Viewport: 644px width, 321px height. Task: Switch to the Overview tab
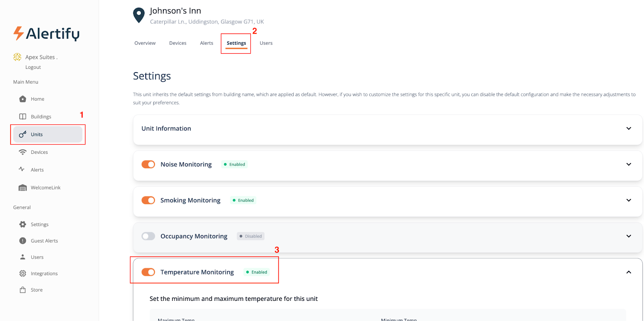pyautogui.click(x=145, y=43)
